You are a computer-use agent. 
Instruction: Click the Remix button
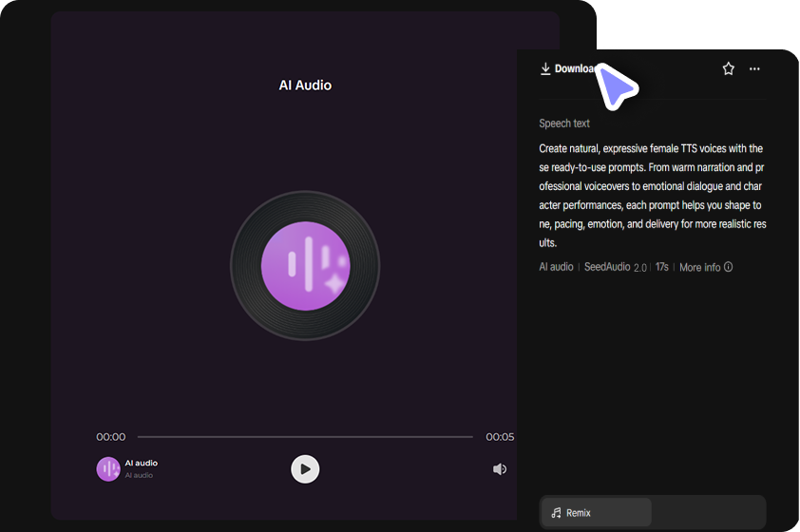[596, 513]
